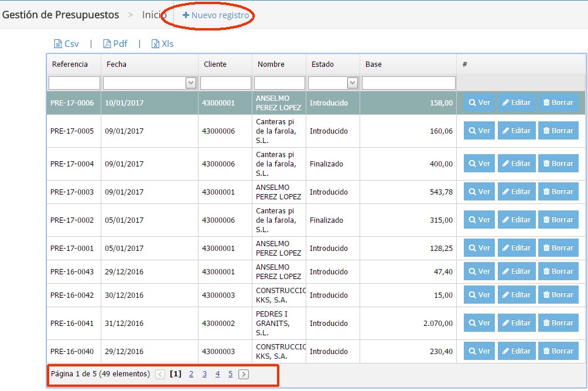
Task: Go to Inicio breadcrumb
Action: pyautogui.click(x=154, y=15)
